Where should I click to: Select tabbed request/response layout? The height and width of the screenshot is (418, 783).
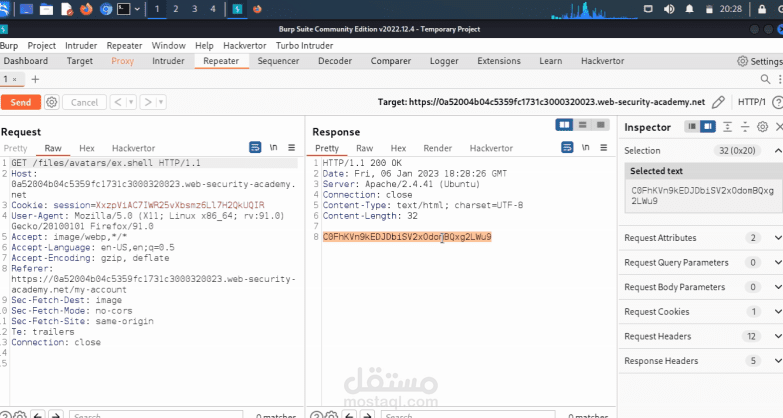tap(601, 125)
